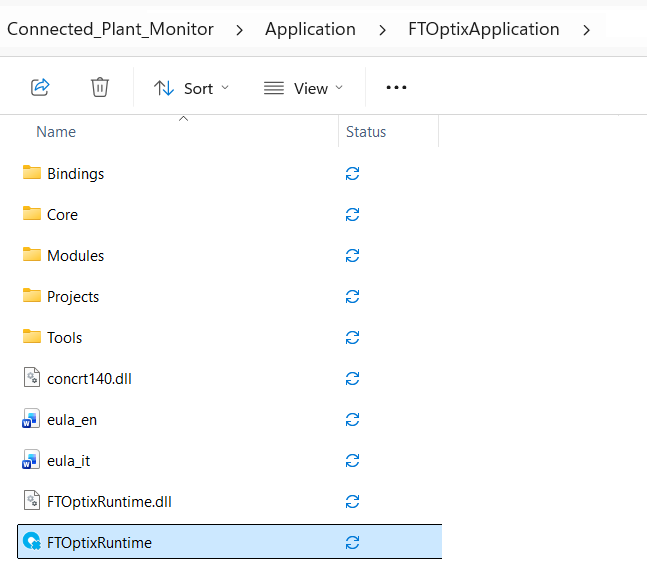Open the See more ellipsis menu
The height and width of the screenshot is (564, 647).
coord(396,87)
